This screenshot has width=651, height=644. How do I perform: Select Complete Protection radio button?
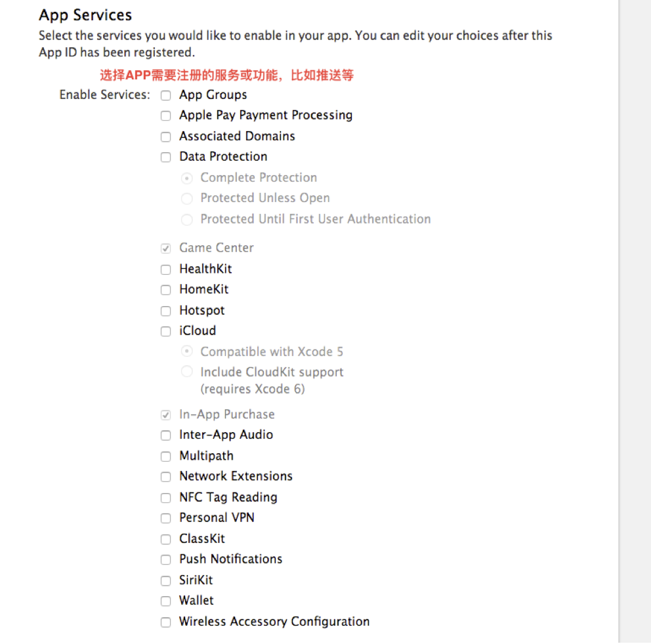pyautogui.click(x=187, y=178)
